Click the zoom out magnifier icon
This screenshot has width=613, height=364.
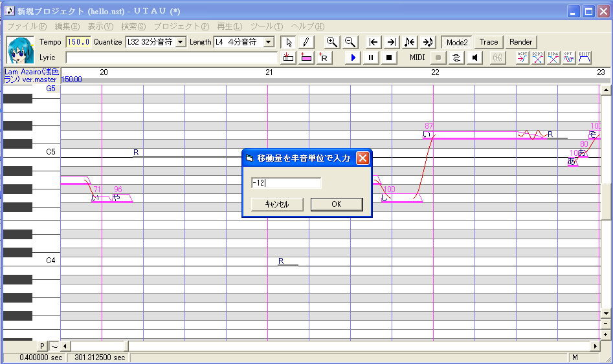pos(350,42)
